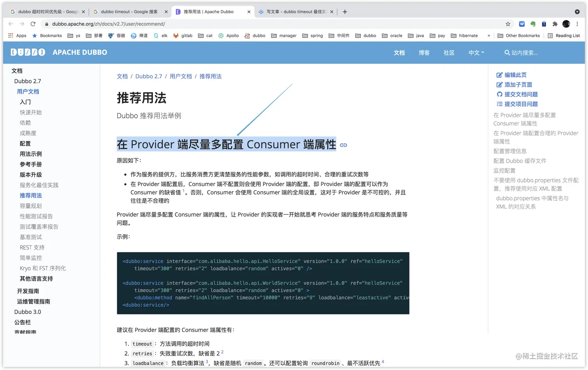Open Kryo 和 FST 序列化 in the sidebar

click(43, 268)
